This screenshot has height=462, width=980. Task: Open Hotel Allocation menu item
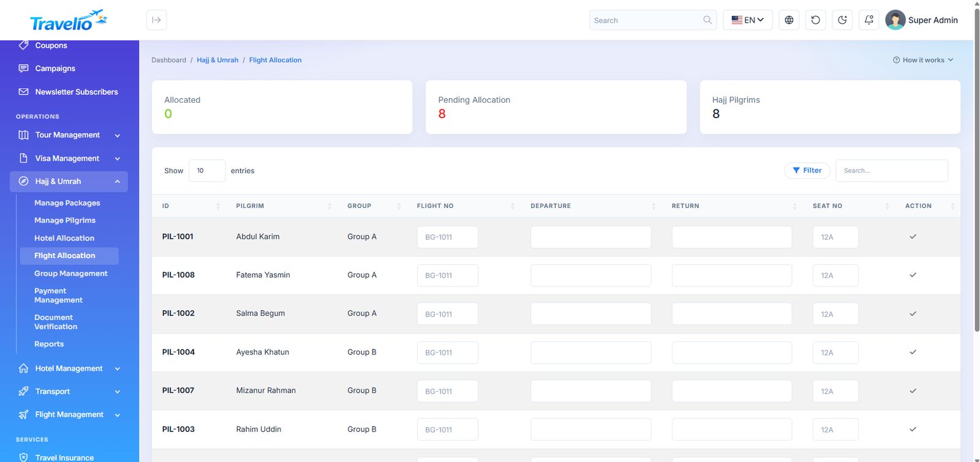(x=64, y=238)
